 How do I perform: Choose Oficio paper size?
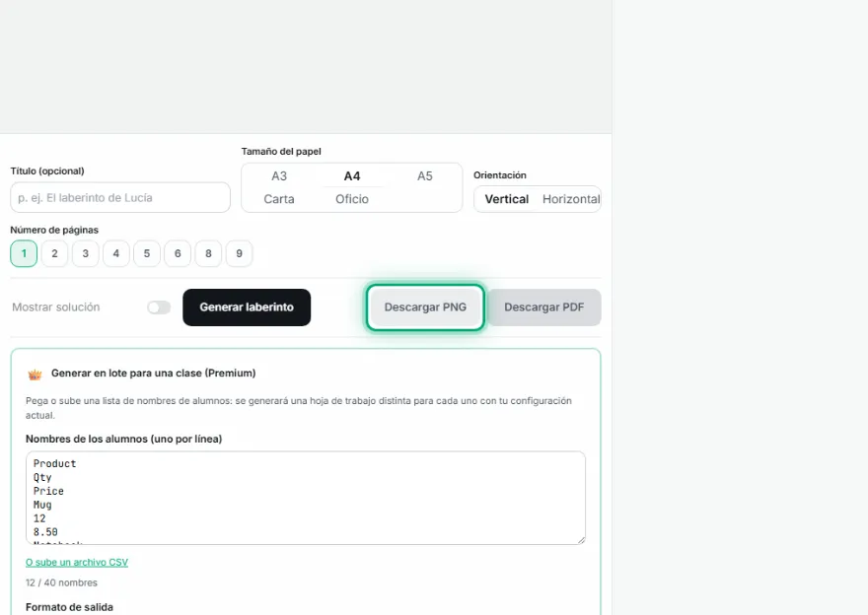(352, 199)
